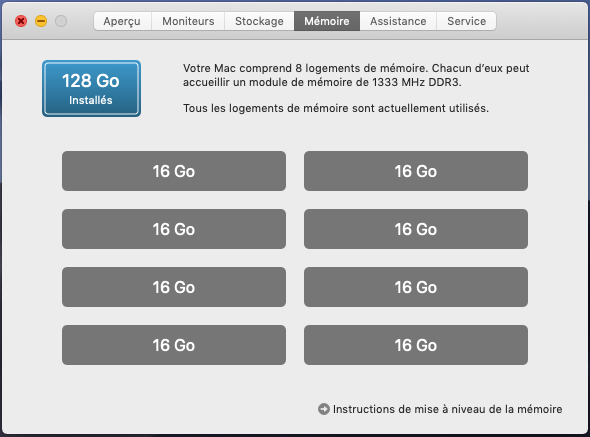This screenshot has height=437, width=590.
Task: Click the second-row right 16 Go slot
Action: [x=416, y=229]
